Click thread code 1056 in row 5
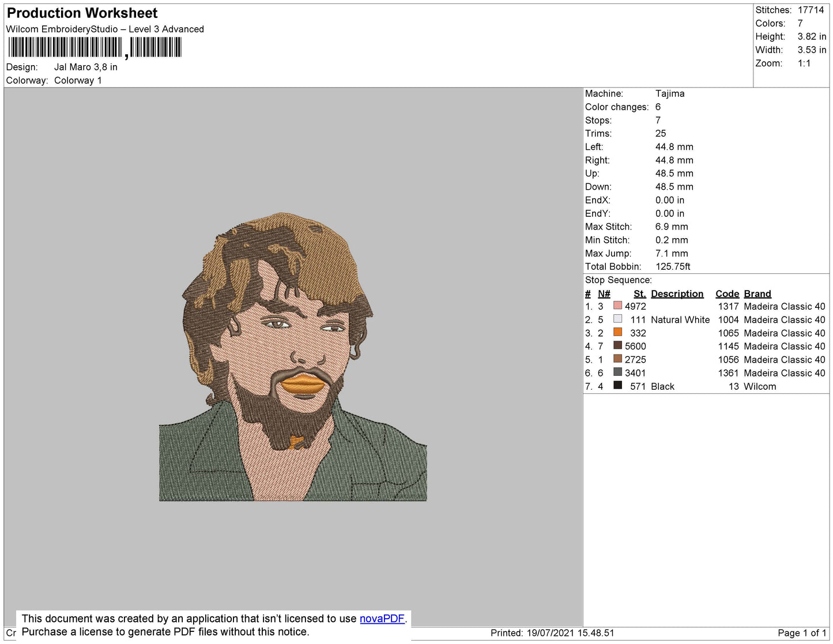Screen dimensions: 833x644 [729, 359]
